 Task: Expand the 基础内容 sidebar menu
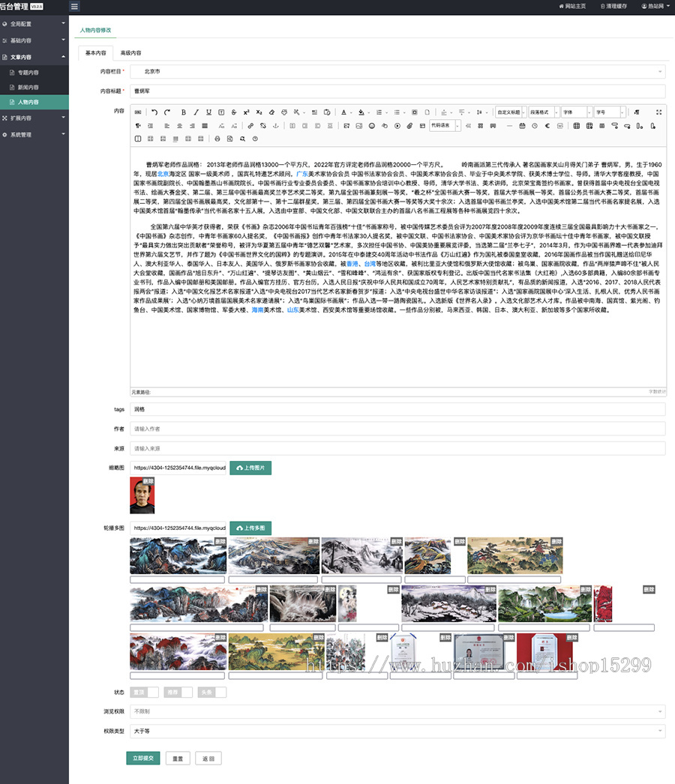click(34, 40)
